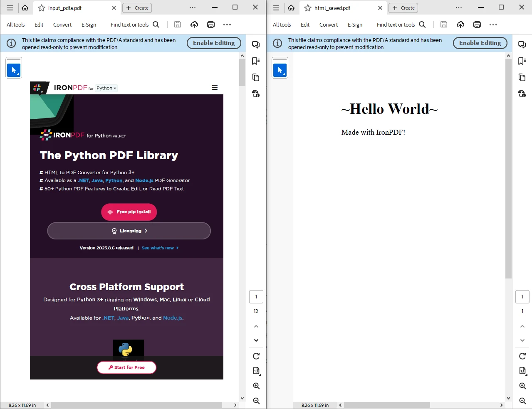Open more options ellipsis in input_pdfa.pdf toolbar
Image resolution: width=532 pixels, height=409 pixels.
(227, 25)
